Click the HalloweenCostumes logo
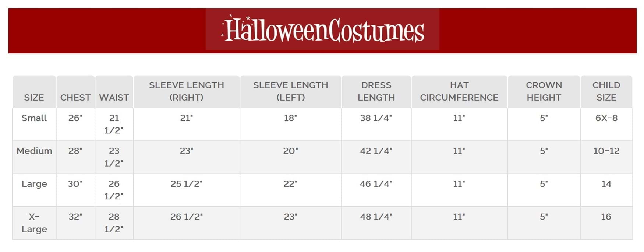644x252 pixels. coord(322,30)
